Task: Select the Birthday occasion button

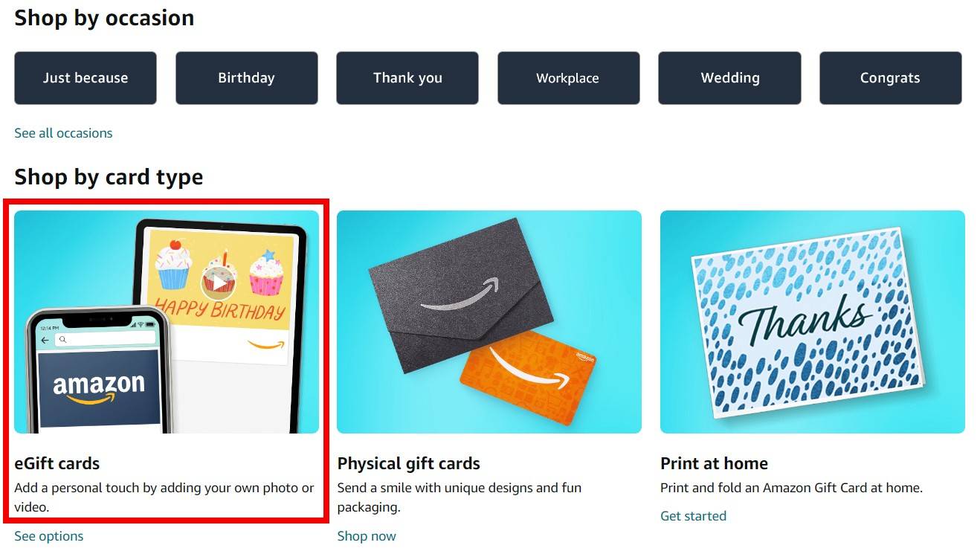Action: coord(246,78)
